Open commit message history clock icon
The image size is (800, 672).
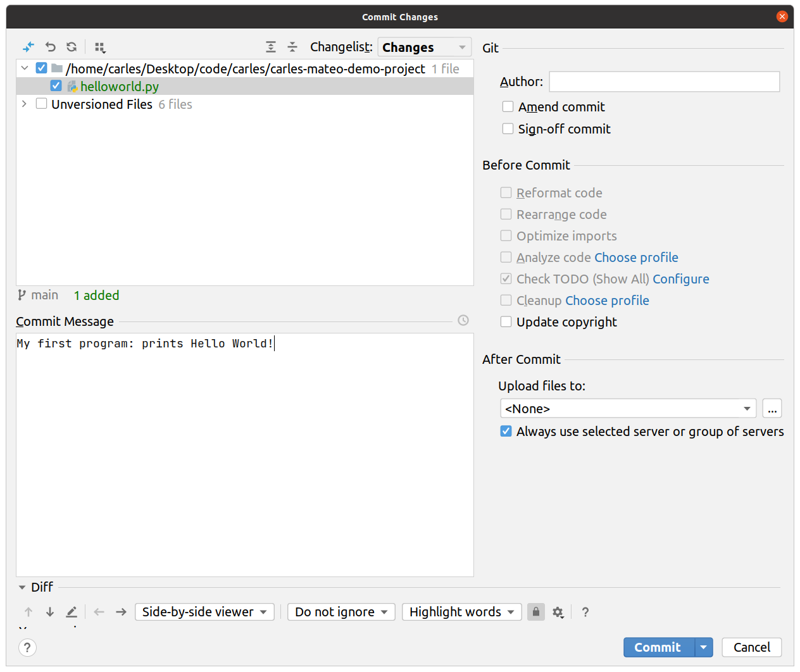463,320
